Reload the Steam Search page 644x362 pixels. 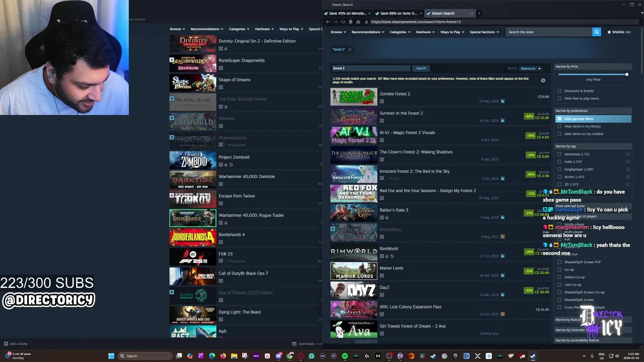343,22
